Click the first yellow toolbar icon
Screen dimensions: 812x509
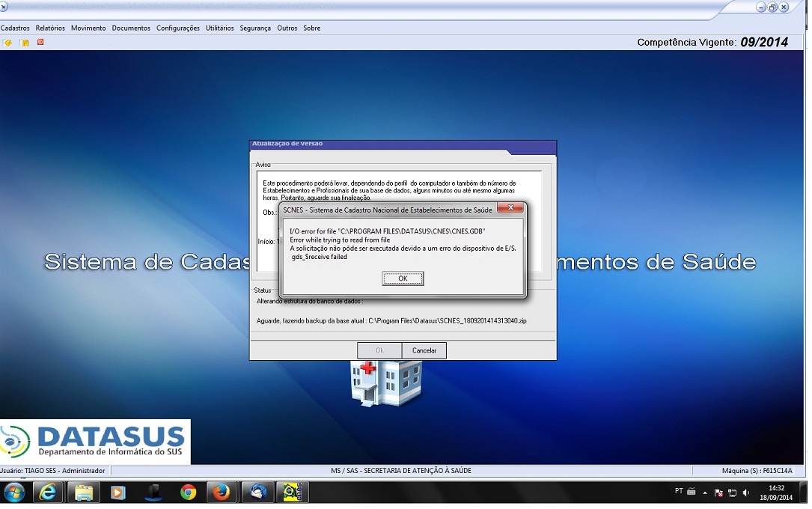pyautogui.click(x=7, y=43)
